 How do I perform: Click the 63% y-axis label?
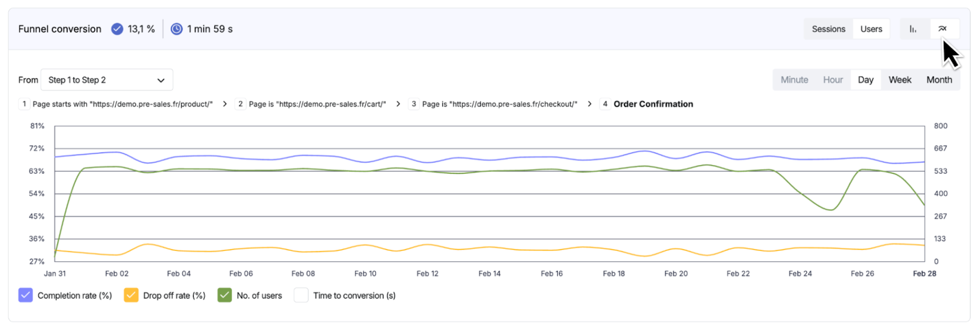tap(37, 171)
